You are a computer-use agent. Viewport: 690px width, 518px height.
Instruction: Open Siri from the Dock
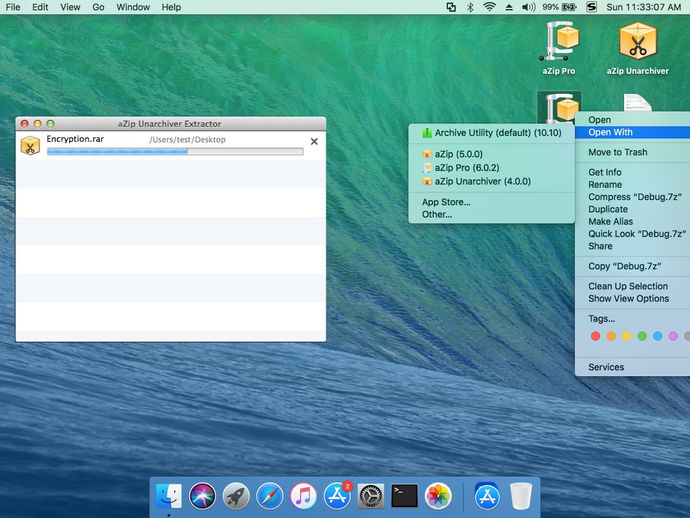(202, 496)
